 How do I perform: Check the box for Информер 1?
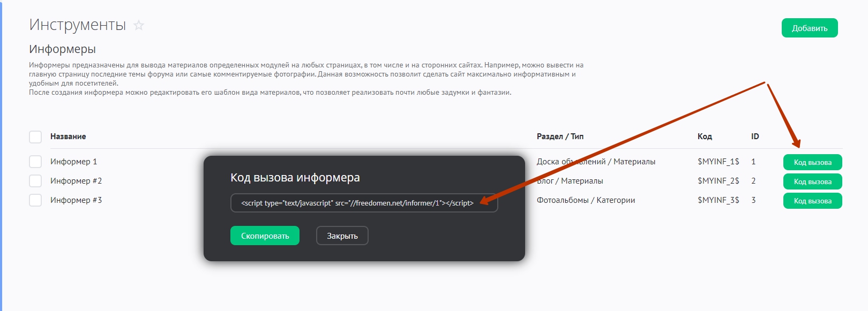(35, 162)
